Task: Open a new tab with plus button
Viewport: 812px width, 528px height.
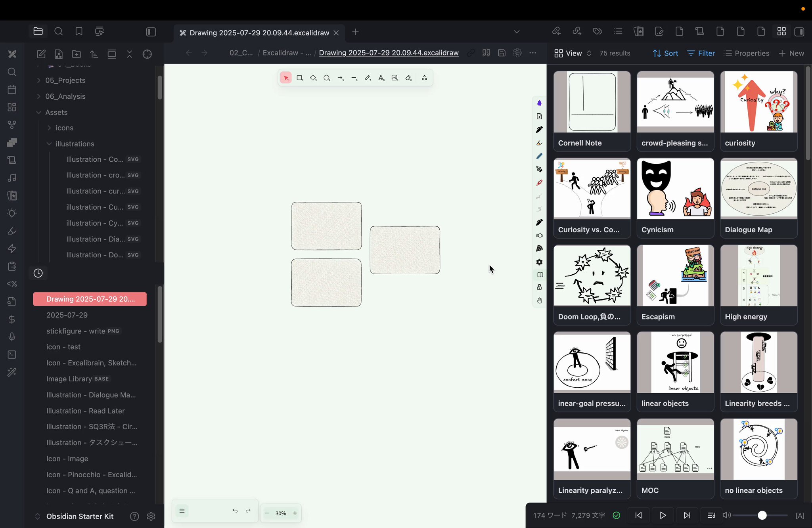Action: 356,32
